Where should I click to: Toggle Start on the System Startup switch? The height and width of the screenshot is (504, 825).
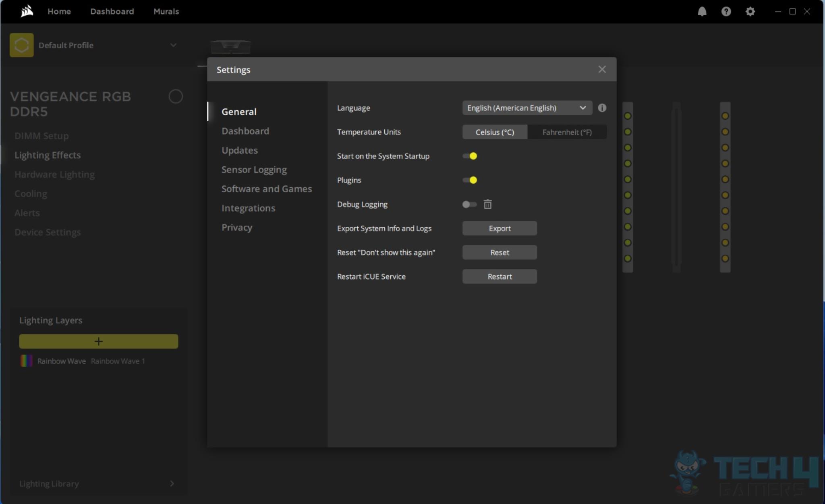470,156
